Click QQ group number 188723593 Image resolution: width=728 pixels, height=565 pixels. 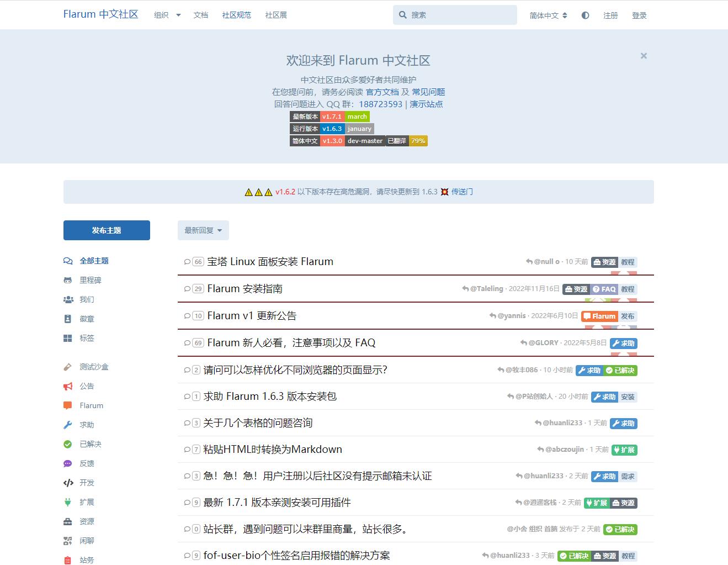click(381, 104)
